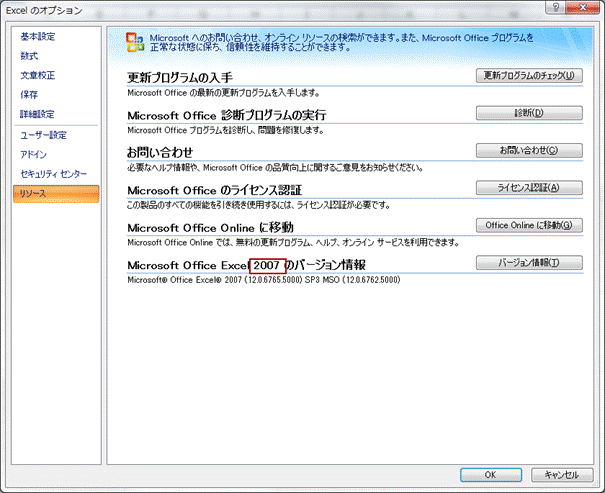This screenshot has width=605, height=493.
Task: Click the help question mark icon
Action: (x=556, y=9)
